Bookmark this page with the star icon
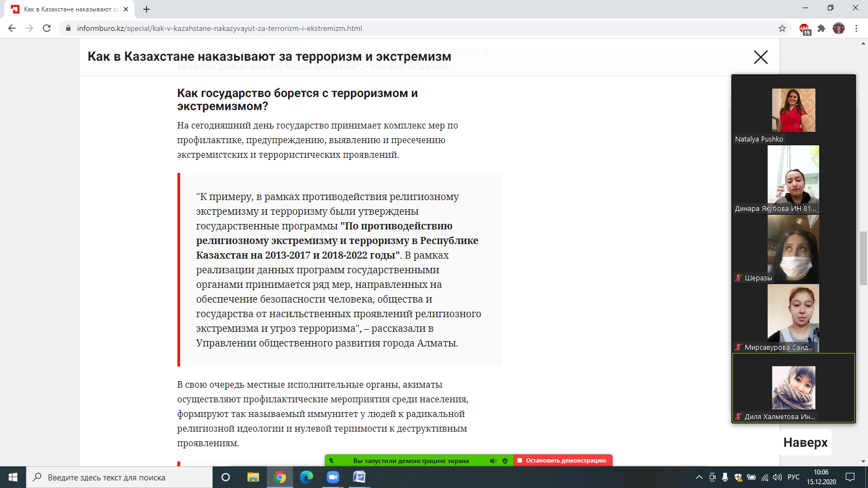The height and width of the screenshot is (488, 868). (782, 28)
